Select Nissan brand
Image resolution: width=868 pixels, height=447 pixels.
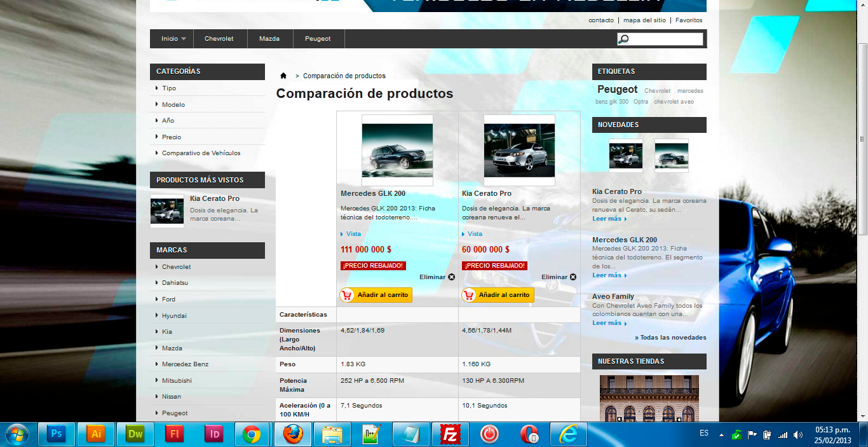(171, 396)
